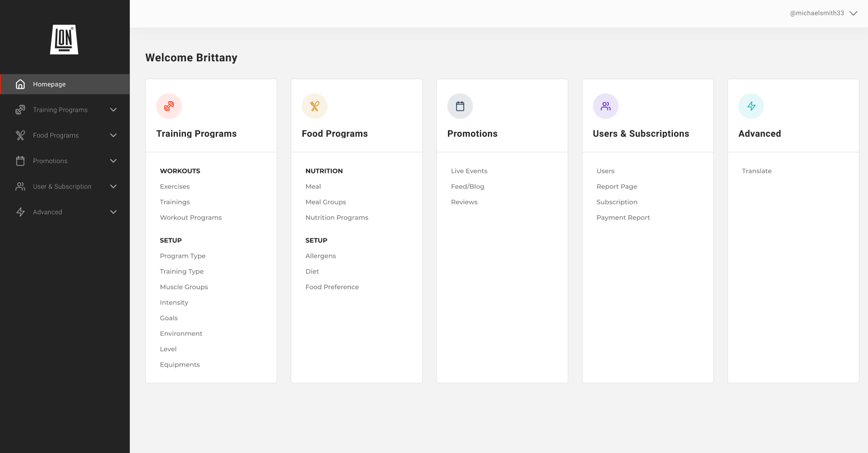Open the Workout Programs link

point(191,218)
